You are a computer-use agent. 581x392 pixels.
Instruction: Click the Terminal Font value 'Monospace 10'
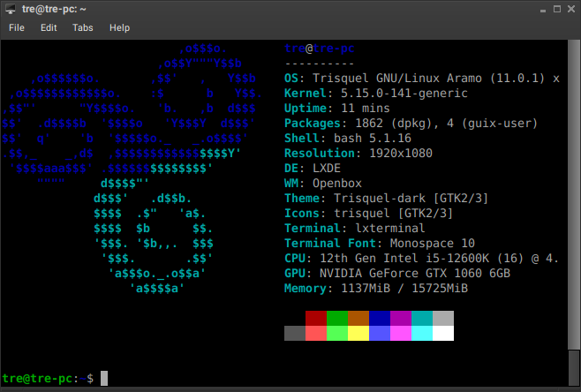(x=433, y=244)
